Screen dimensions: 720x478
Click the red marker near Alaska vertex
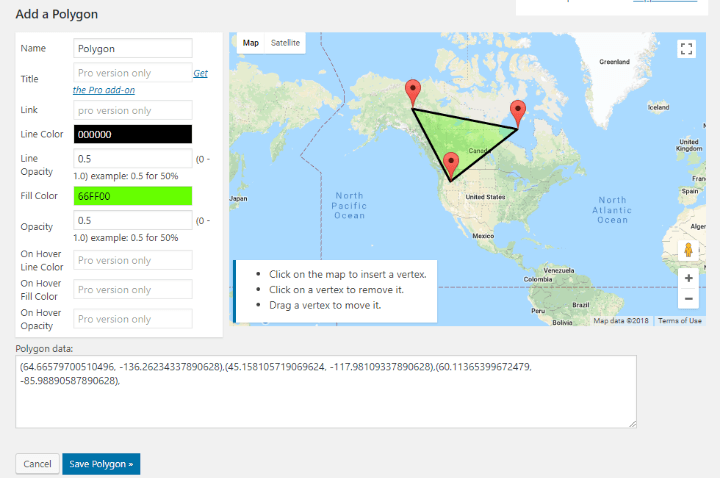point(413,93)
